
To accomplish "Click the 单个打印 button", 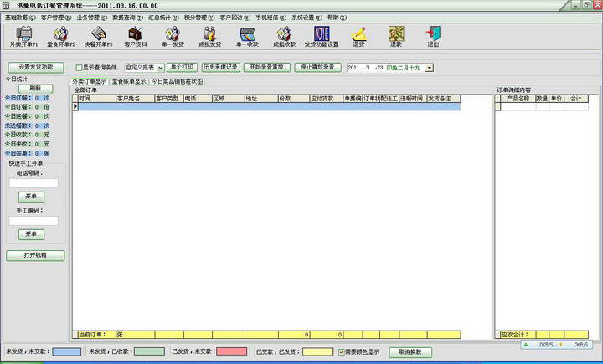I will 182,67.
